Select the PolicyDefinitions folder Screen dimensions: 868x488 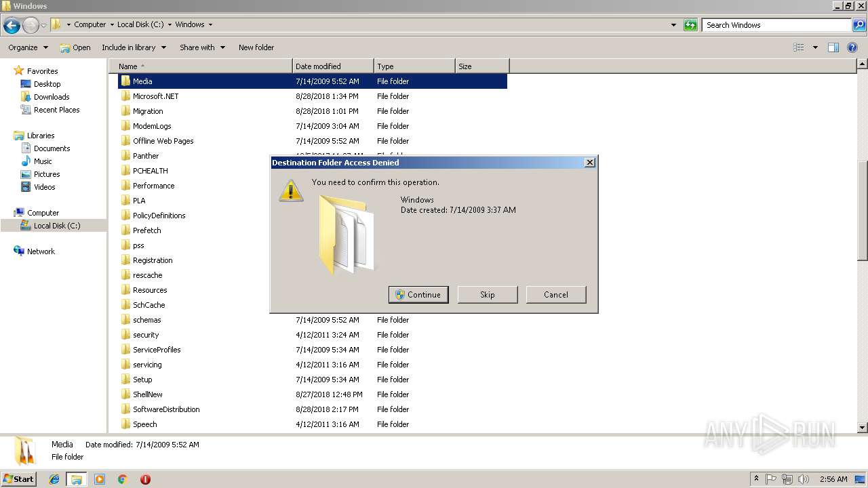(159, 216)
